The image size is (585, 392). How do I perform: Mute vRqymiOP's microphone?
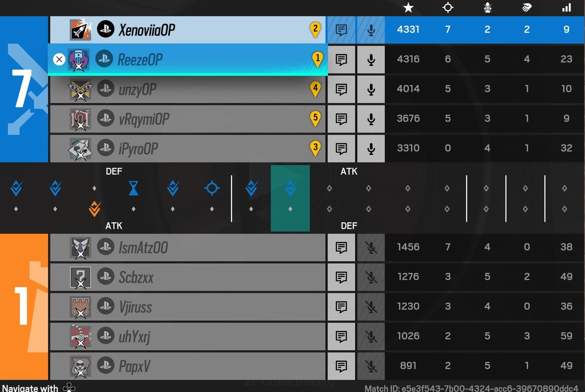pyautogui.click(x=371, y=119)
